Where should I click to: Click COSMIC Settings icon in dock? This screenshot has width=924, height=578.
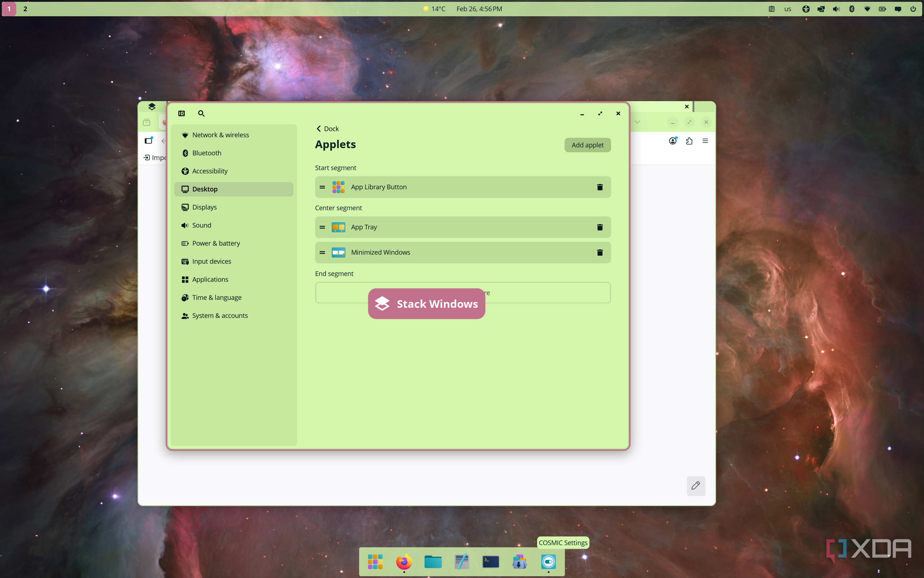(548, 561)
